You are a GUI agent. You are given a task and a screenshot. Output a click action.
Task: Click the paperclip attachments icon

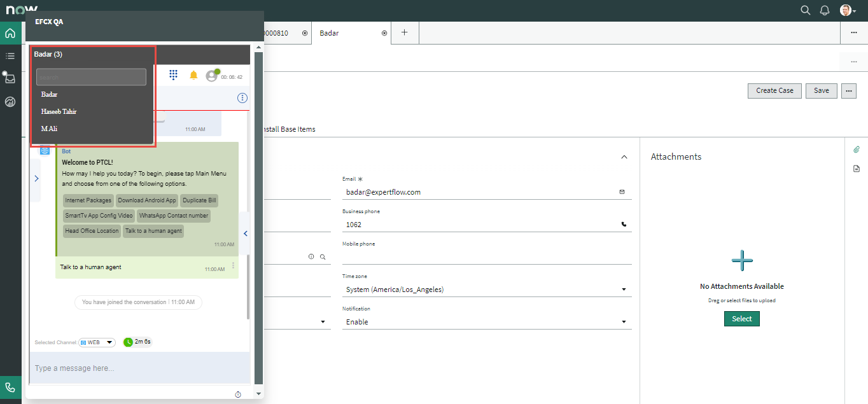click(x=857, y=150)
